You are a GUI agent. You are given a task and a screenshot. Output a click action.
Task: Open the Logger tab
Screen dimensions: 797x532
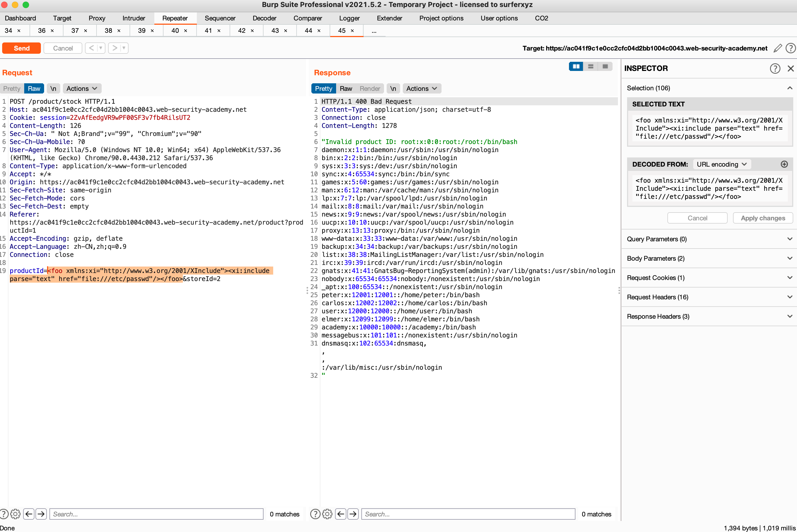click(x=350, y=18)
